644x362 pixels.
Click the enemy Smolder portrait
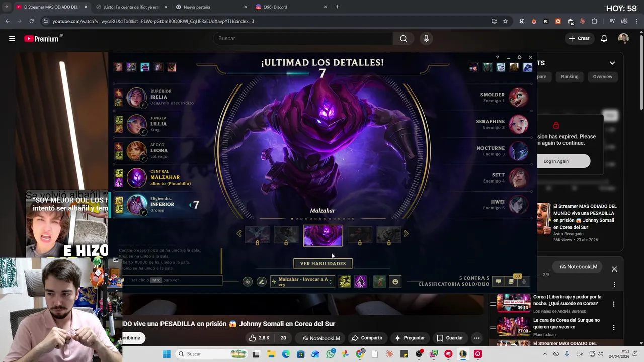(x=518, y=97)
